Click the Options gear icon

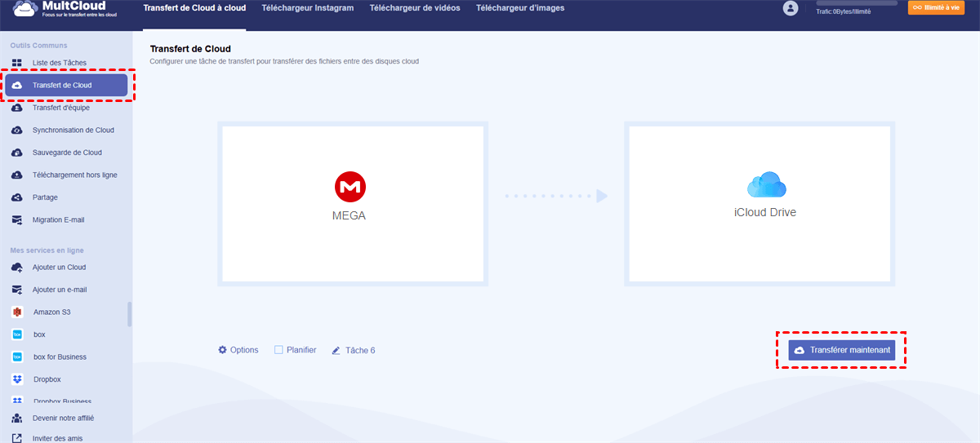(222, 350)
